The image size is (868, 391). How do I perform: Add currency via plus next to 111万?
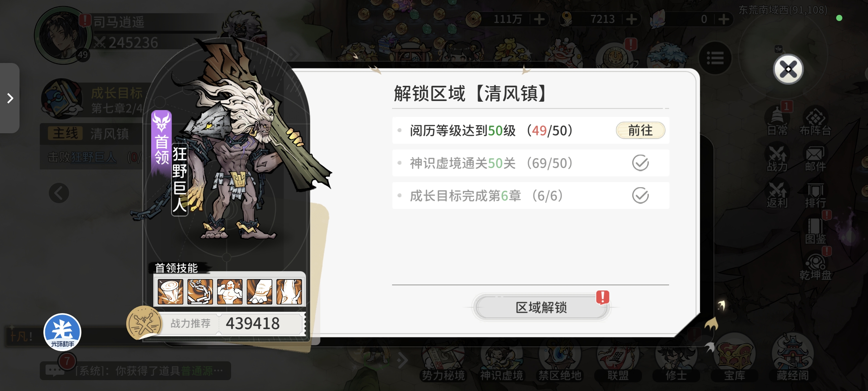[539, 19]
